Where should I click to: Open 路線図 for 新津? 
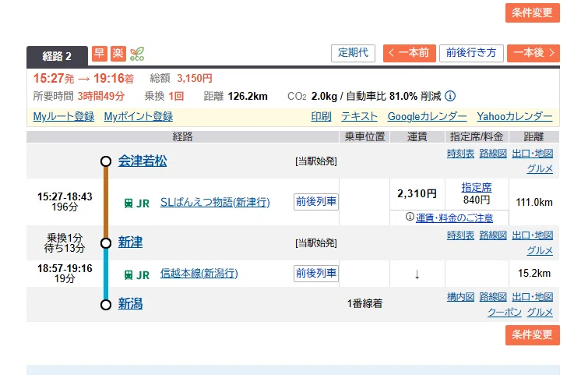click(x=493, y=235)
